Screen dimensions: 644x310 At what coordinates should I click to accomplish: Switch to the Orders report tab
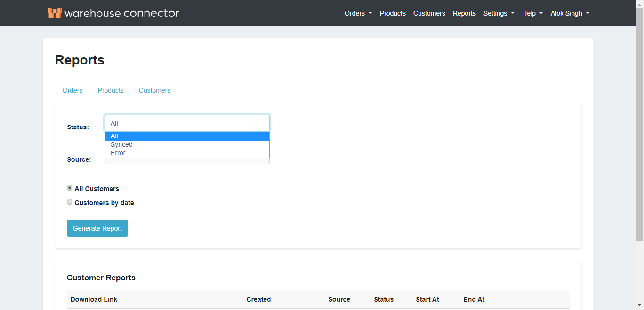click(72, 90)
